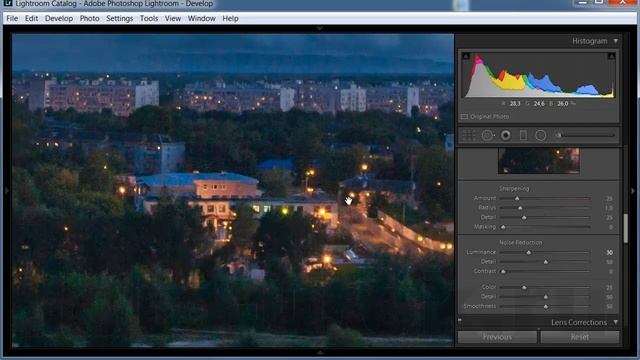Click the Luminance value field showing 30
This screenshot has width=640, height=360.
coord(609,253)
